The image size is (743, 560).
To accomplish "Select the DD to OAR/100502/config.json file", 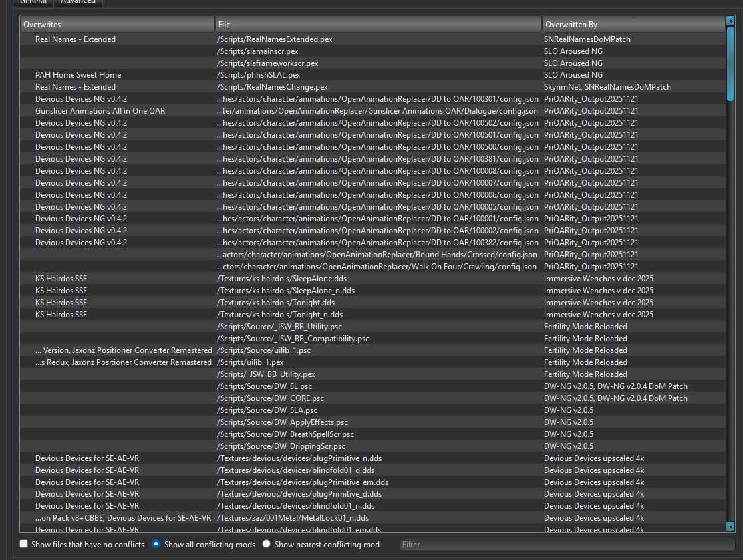I will [378, 122].
